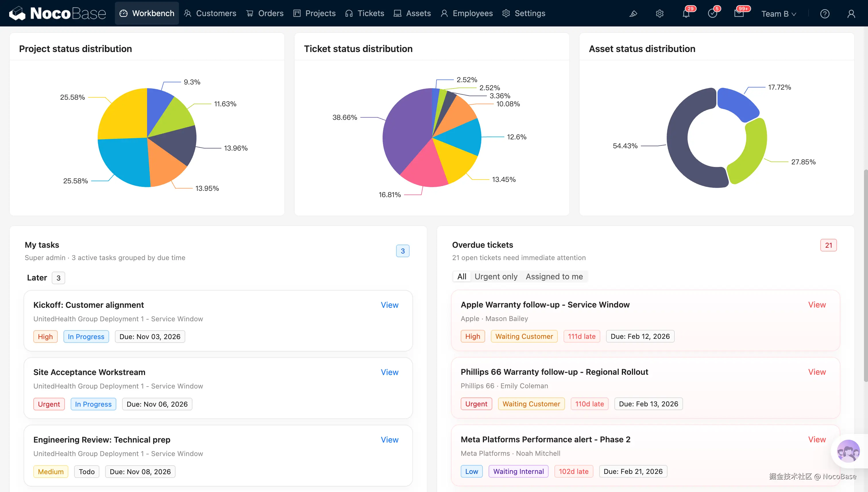This screenshot has height=492, width=868.
Task: Open the help question mark icon
Action: (825, 14)
